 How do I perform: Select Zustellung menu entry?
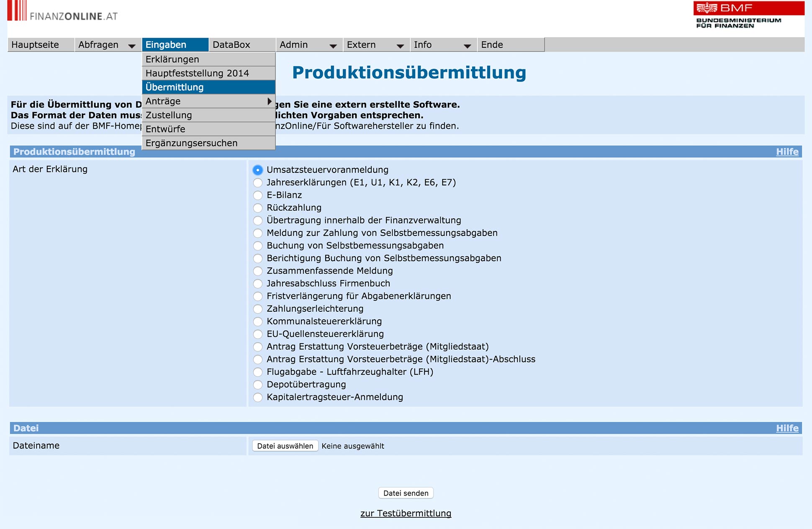point(208,115)
